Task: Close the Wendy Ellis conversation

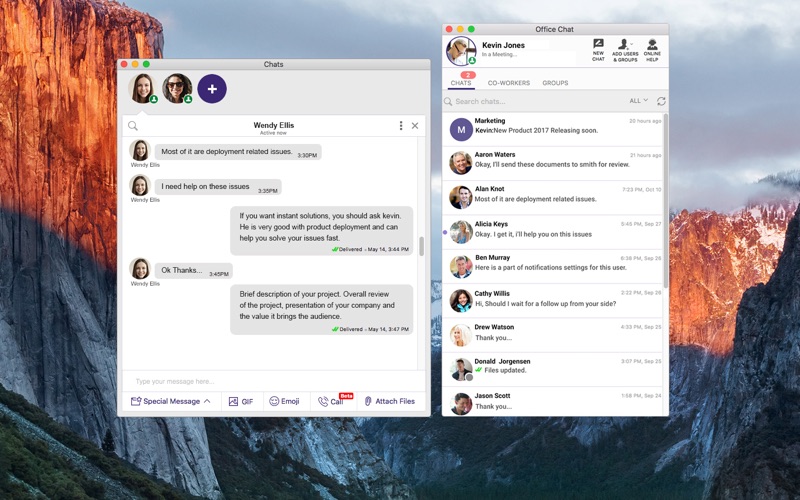Action: pyautogui.click(x=415, y=126)
